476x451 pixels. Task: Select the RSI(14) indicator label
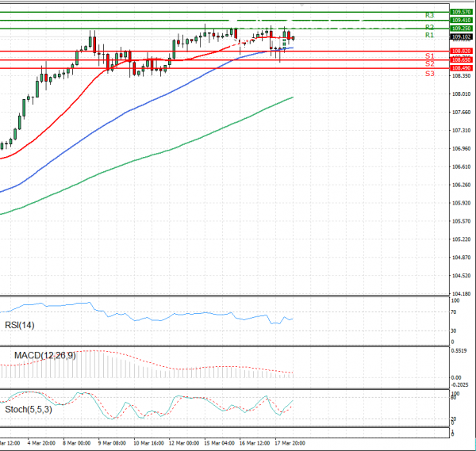point(20,325)
